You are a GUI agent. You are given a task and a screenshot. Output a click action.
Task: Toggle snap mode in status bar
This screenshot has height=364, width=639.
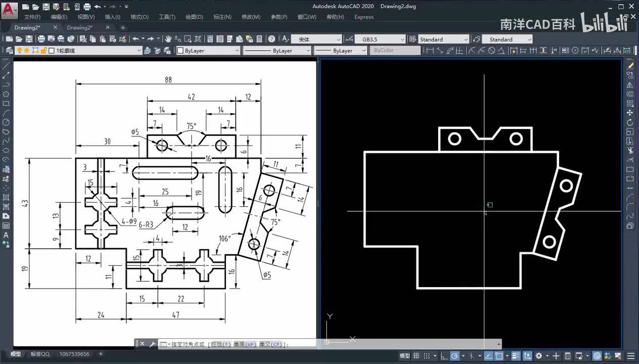(x=427, y=356)
